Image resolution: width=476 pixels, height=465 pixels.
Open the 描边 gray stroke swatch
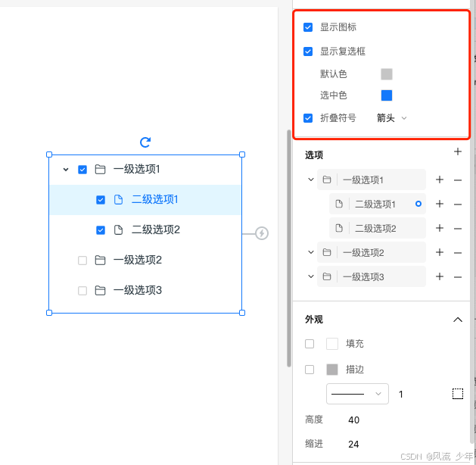[332, 370]
